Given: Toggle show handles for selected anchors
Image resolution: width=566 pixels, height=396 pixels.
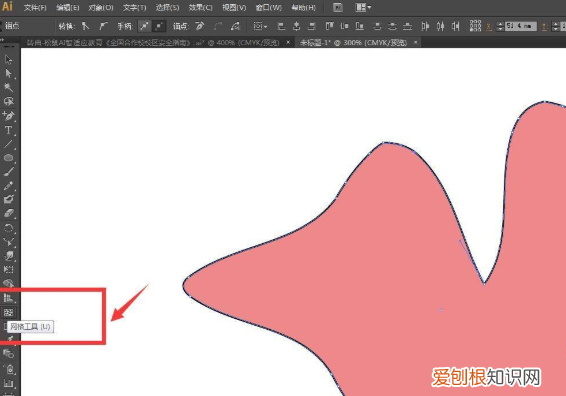Looking at the screenshot, I should (x=144, y=26).
